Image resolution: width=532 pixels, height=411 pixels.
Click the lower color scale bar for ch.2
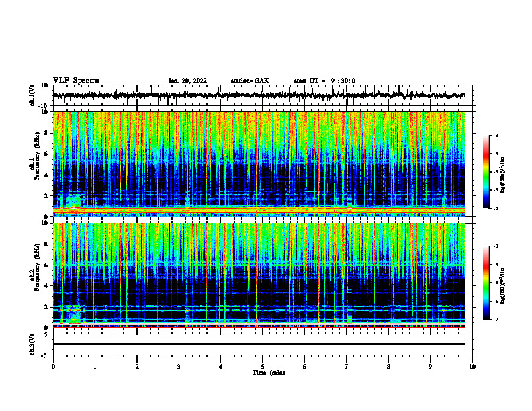(x=486, y=283)
